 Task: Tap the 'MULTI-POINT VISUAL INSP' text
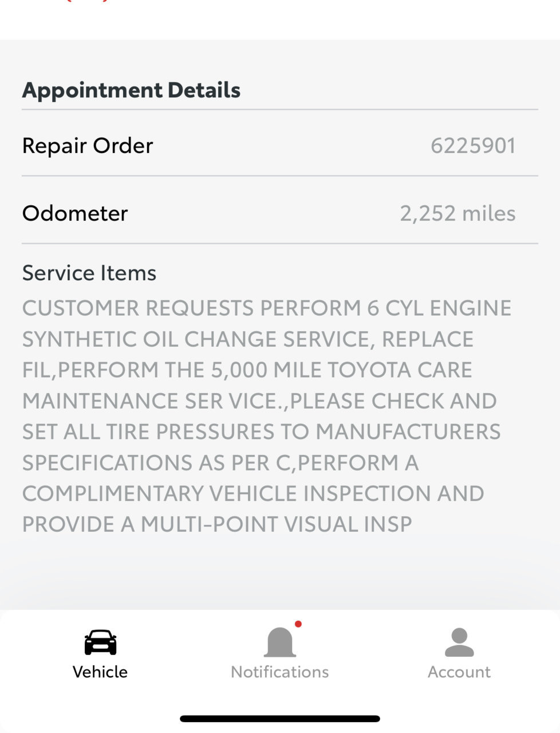pos(276,524)
